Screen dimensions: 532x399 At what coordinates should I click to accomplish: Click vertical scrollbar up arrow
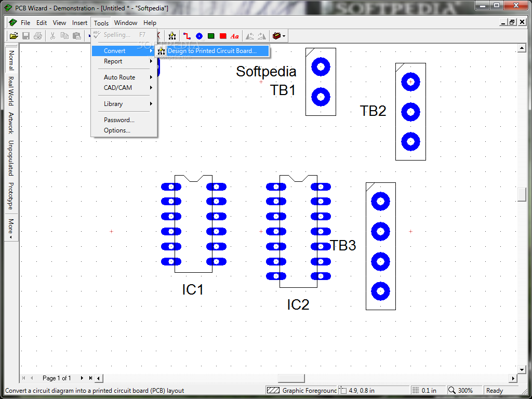pyautogui.click(x=522, y=48)
